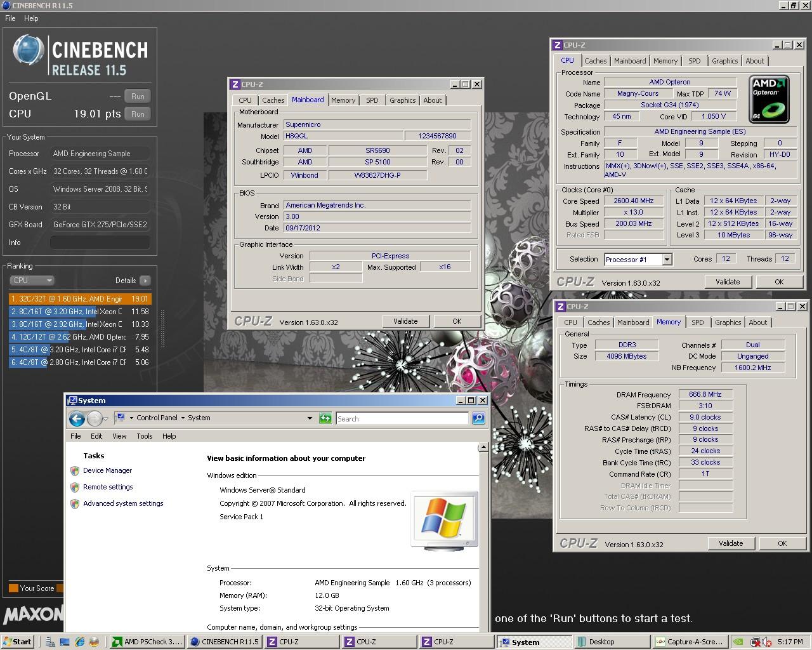Switch to the AMD PSCheck taskbar item

click(147, 642)
